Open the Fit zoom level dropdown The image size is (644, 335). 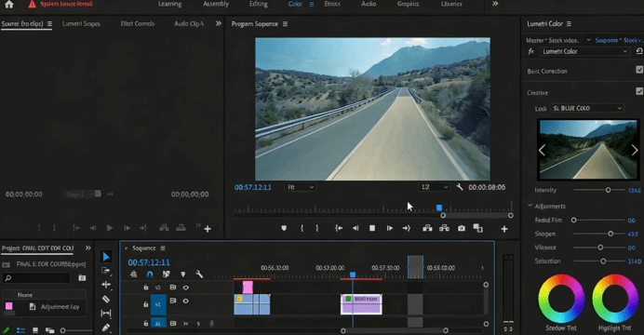(x=301, y=187)
